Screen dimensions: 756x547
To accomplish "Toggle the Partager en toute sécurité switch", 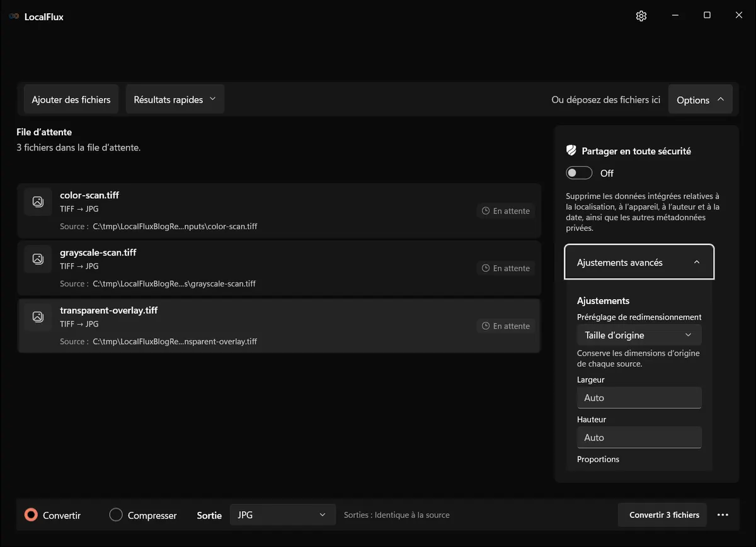I will (x=579, y=173).
